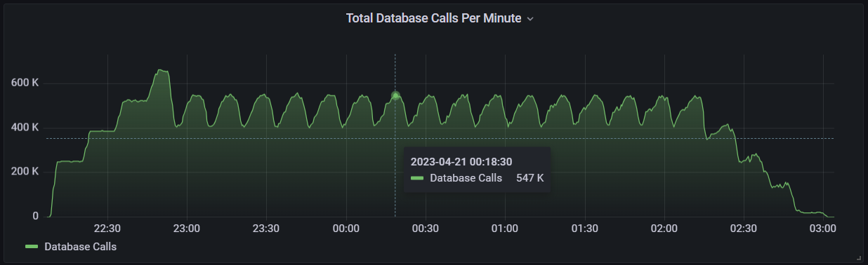Viewport: 868px width, 265px height.
Task: Click the 03:00 time axis label
Action: (x=823, y=229)
